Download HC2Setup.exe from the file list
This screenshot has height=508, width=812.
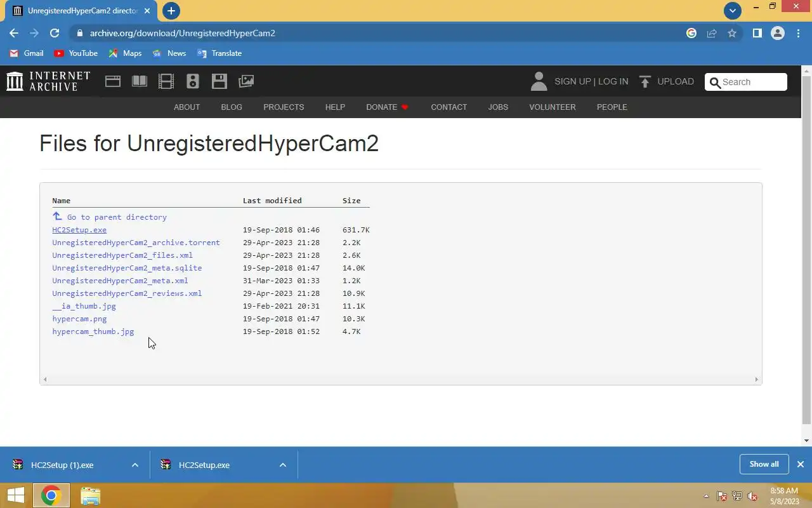click(79, 230)
